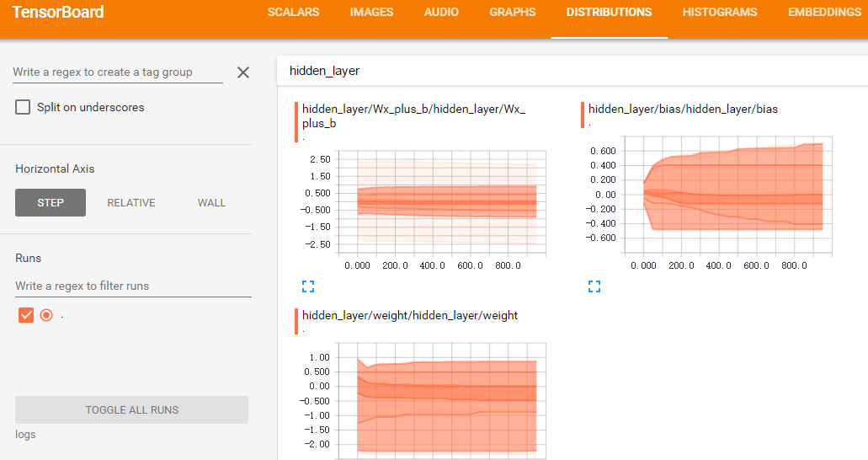The height and width of the screenshot is (460, 868).
Task: Switch to the Histograms tab
Action: click(x=719, y=13)
